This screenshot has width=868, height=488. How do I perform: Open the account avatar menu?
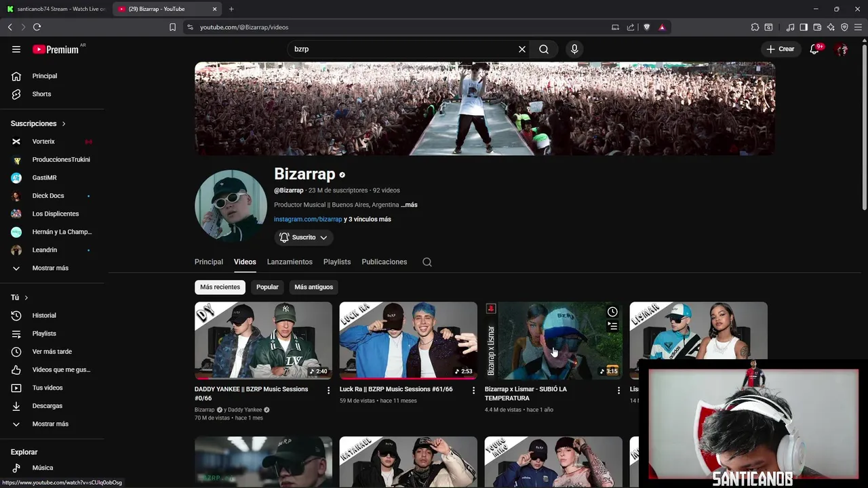coord(842,49)
